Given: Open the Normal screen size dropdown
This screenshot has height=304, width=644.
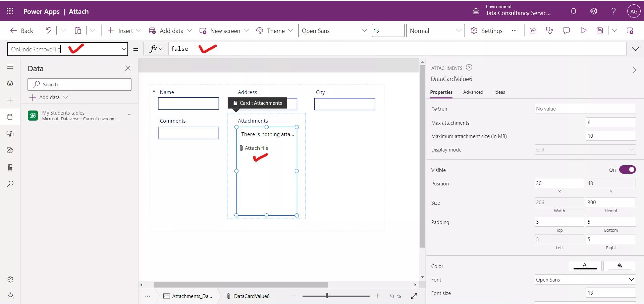Looking at the screenshot, I should point(435,30).
